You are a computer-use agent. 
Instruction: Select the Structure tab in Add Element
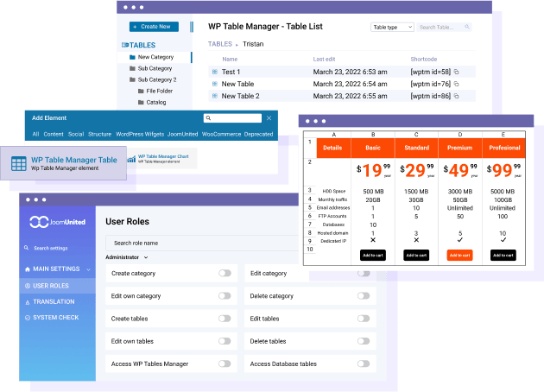99,134
